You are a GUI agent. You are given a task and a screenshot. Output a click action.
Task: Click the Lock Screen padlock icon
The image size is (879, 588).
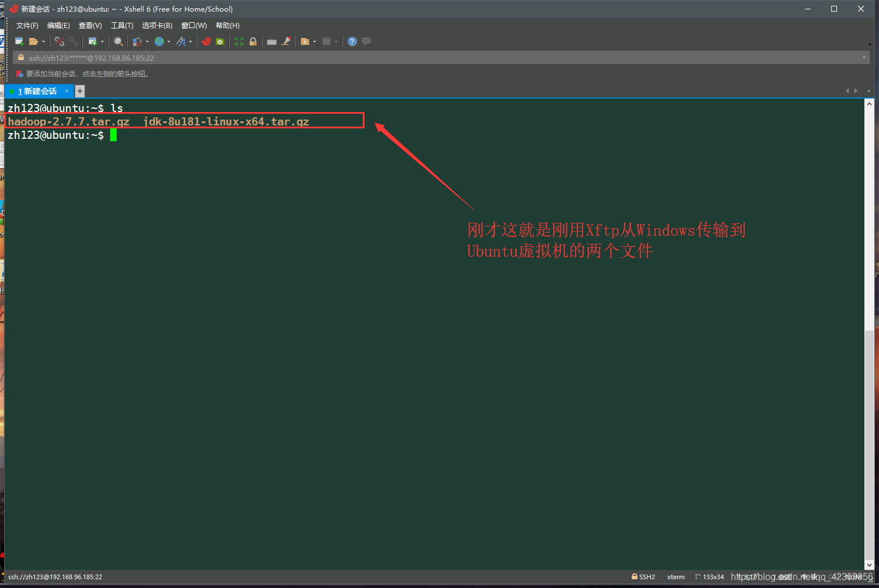253,41
